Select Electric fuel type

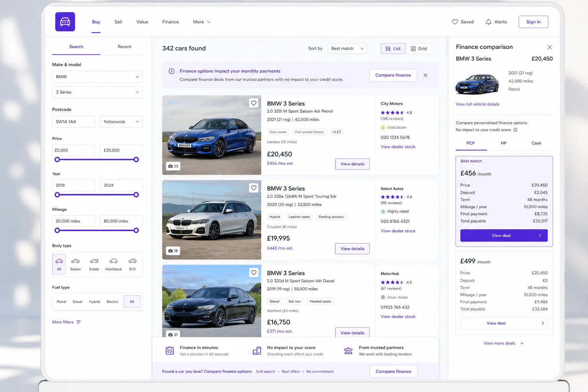point(113,302)
